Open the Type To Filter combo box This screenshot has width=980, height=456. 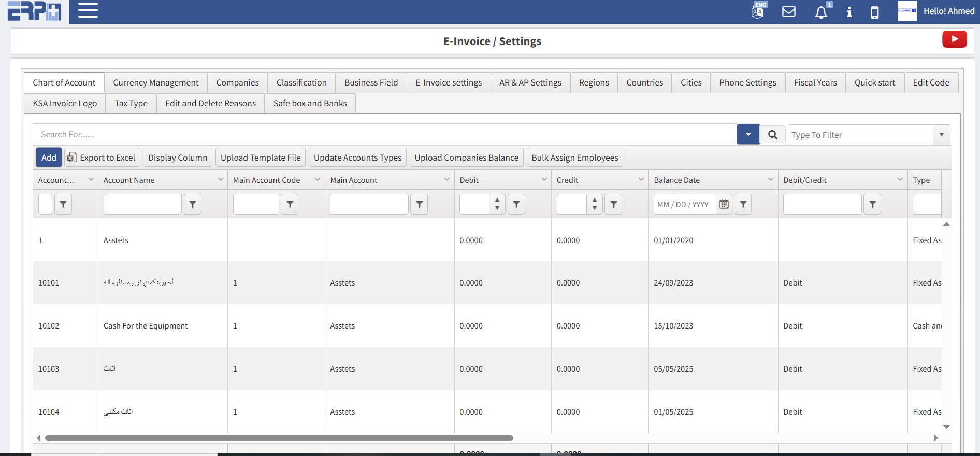coord(941,135)
